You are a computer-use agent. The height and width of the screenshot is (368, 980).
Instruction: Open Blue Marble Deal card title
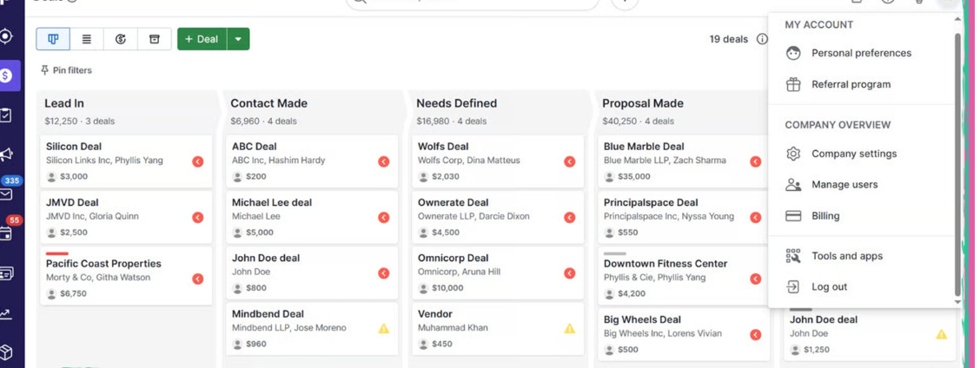(x=644, y=146)
